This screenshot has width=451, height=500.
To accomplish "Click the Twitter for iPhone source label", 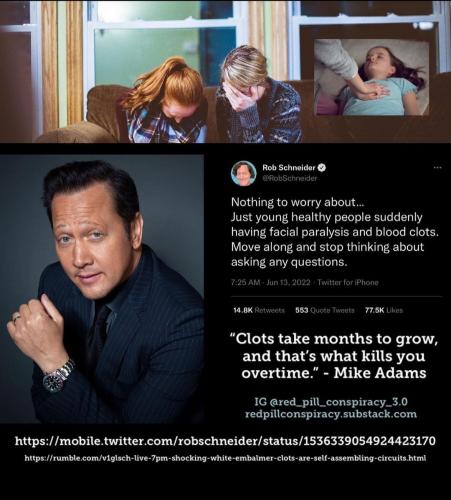I will (348, 282).
